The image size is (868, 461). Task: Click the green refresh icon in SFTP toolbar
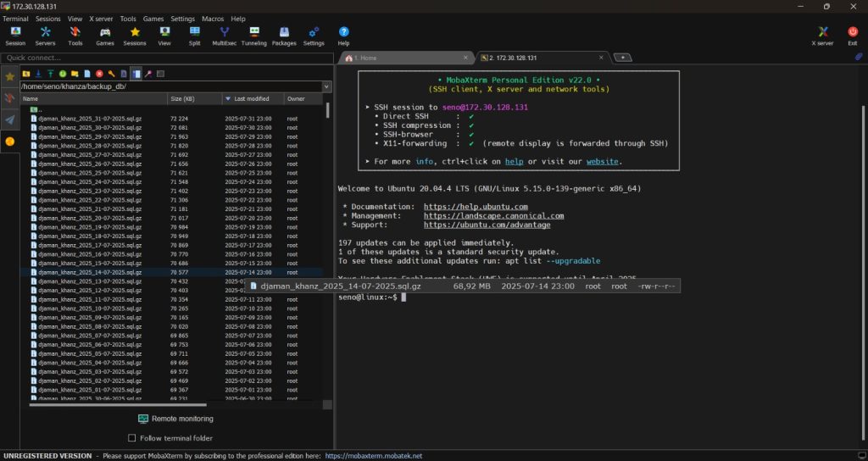(63, 74)
